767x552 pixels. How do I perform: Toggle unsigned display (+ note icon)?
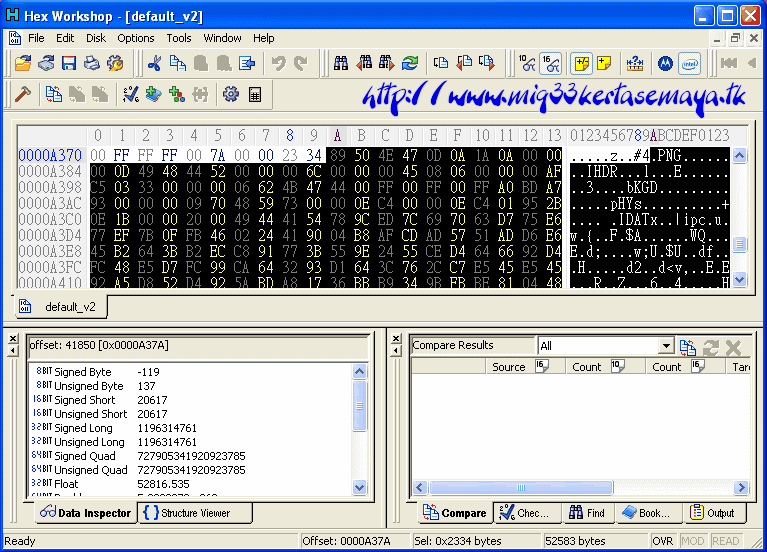click(605, 63)
